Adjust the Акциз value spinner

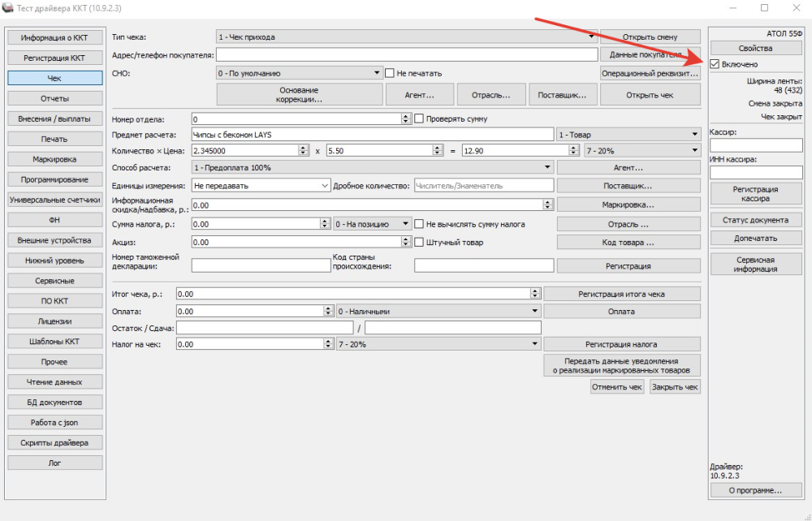[406, 242]
